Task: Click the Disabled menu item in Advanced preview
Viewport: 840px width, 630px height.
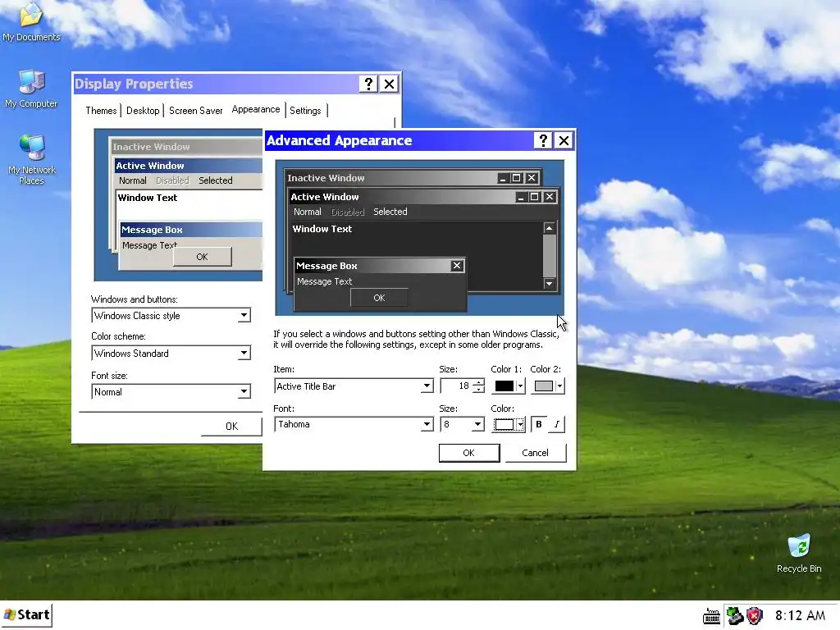Action: tap(348, 212)
